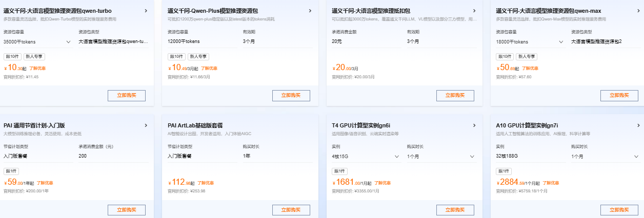Click 官网折扣价 ¥5759.18/1个月 text
Image resolution: width=644 pixels, height=218 pixels.
tap(521, 191)
